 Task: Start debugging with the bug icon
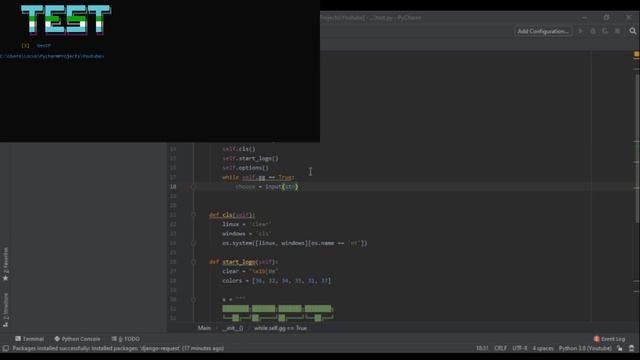[x=593, y=31]
